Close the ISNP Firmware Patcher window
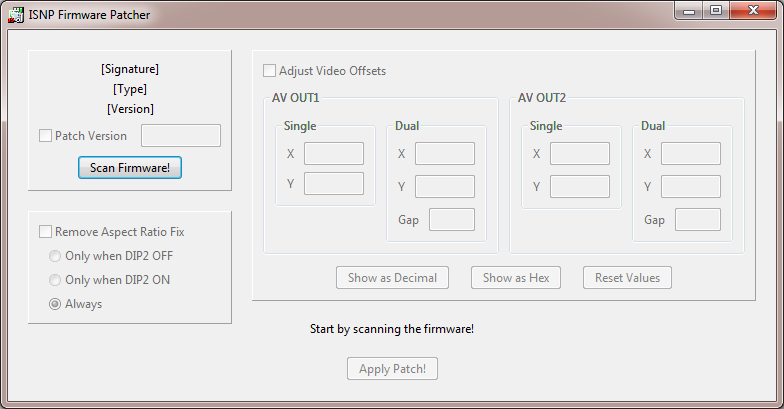784x409 pixels. (x=754, y=11)
